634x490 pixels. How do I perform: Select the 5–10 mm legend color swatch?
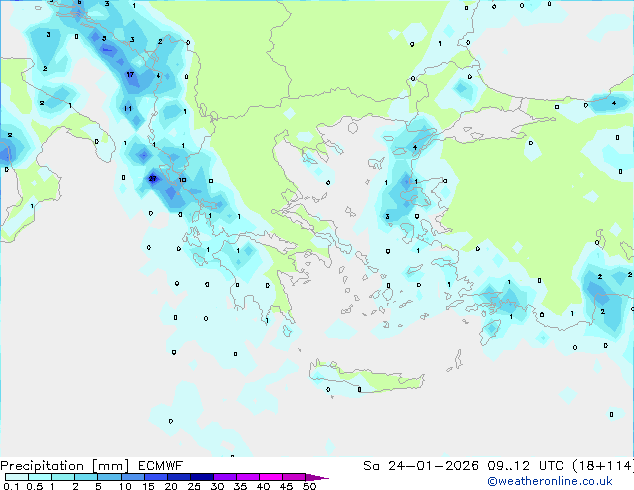tap(109, 477)
